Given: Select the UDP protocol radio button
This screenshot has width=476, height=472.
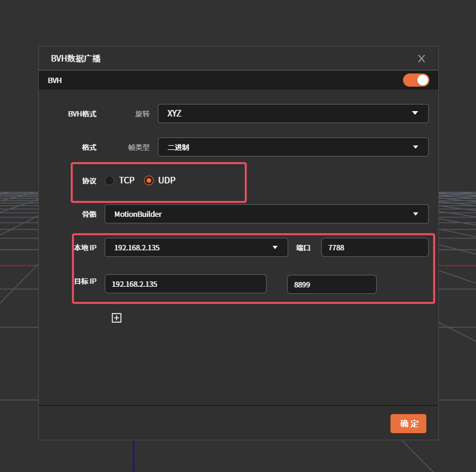Looking at the screenshot, I should (149, 180).
